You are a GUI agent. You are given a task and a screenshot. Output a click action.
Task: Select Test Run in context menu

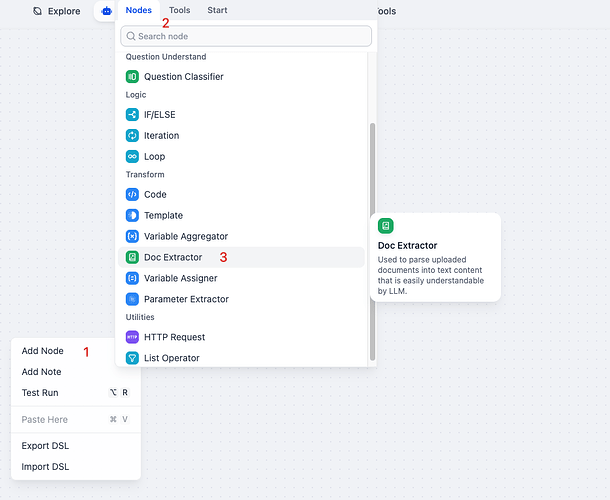[76, 393]
